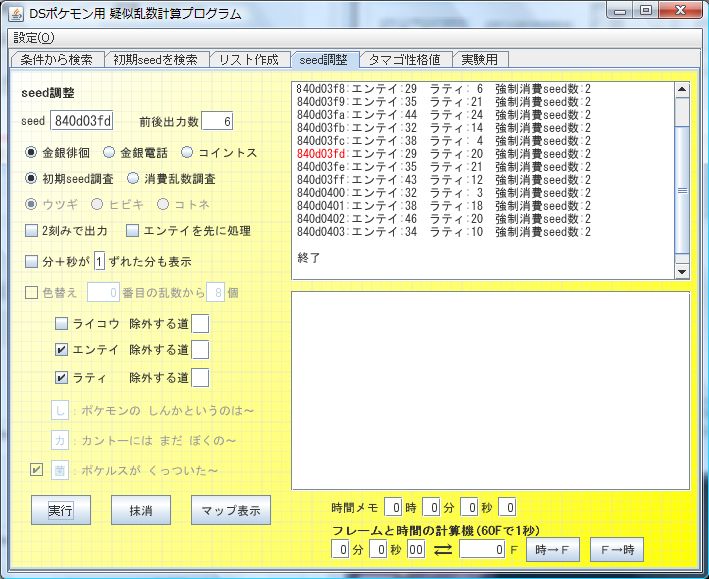Minimize the window

point(620,11)
